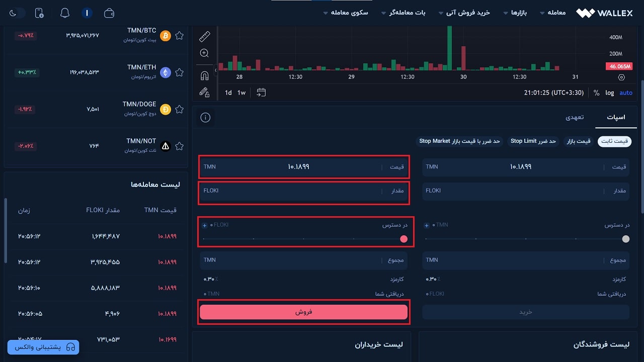Click the خرید buy button
Viewport: 644px width, 362px height.
(x=526, y=312)
